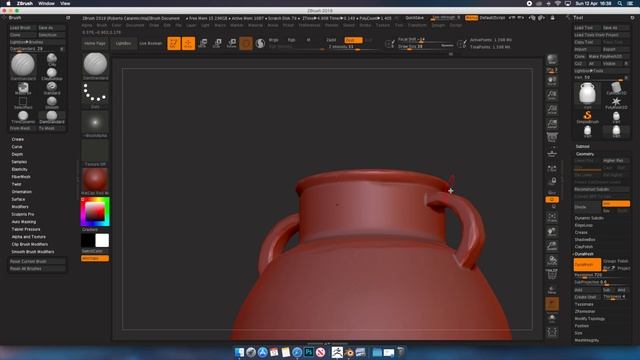The width and height of the screenshot is (640, 360).
Task: Expand the ClayPolish section
Action: point(584,247)
